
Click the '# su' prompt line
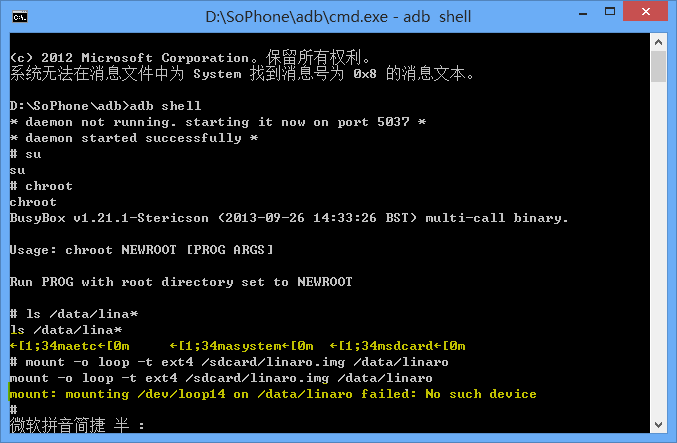(x=25, y=154)
